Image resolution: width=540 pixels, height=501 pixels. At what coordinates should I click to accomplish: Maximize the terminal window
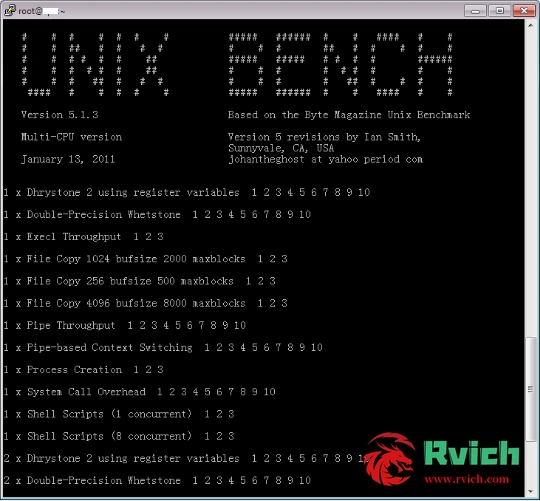tap(499, 11)
